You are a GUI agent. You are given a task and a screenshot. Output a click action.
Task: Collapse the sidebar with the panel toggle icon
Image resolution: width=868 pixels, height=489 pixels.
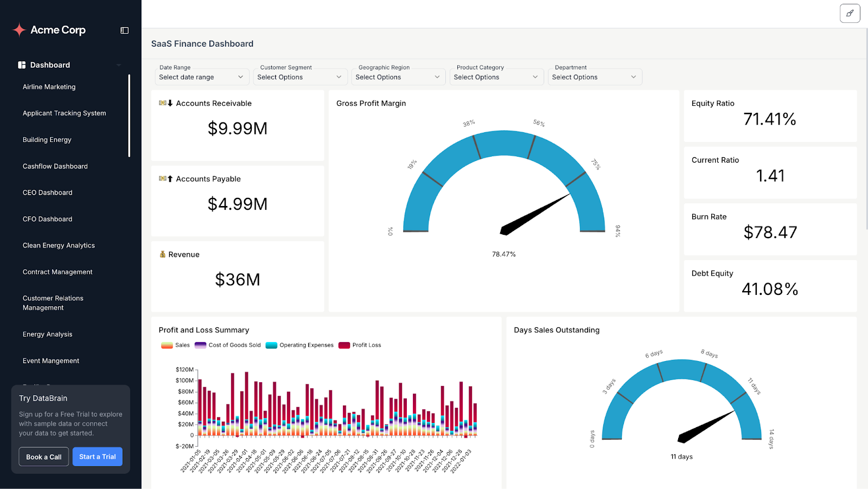point(124,30)
